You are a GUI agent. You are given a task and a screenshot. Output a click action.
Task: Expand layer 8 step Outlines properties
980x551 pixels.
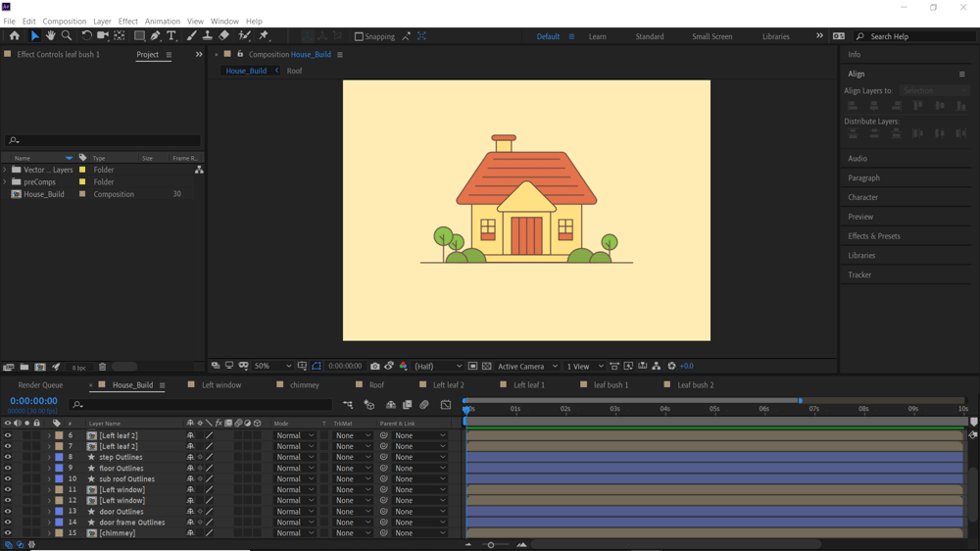[49, 457]
